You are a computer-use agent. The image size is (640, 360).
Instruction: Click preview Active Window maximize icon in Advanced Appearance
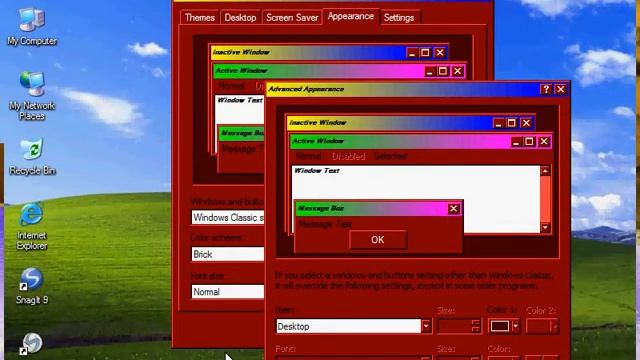point(529,142)
